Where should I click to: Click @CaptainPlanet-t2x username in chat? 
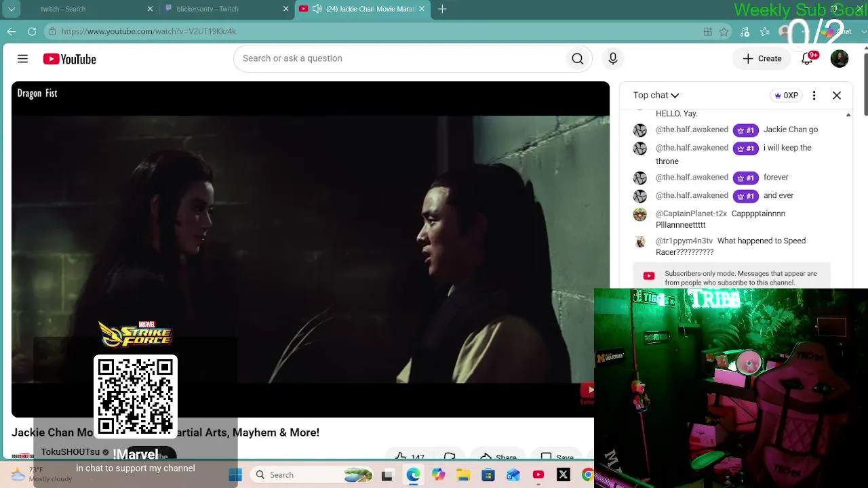[x=691, y=213]
